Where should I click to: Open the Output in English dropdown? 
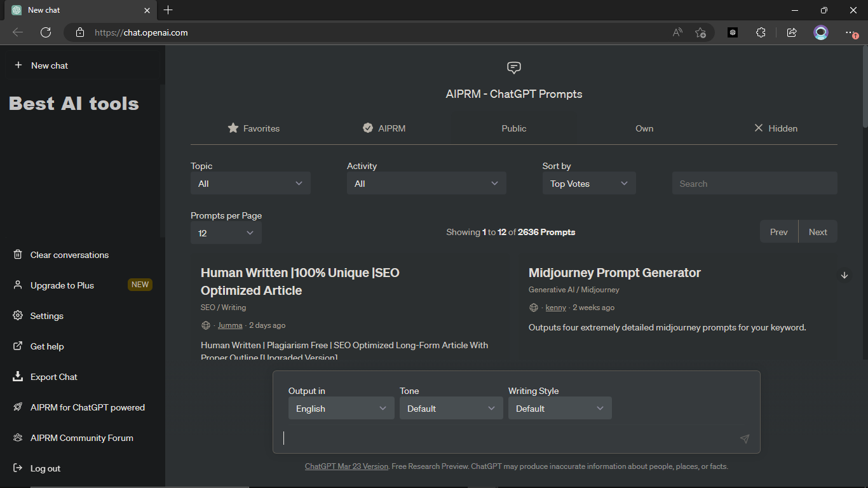click(x=341, y=408)
